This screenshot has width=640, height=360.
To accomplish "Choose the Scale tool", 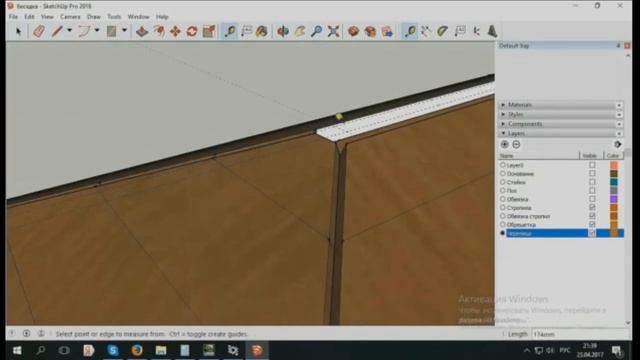I will coord(209,31).
